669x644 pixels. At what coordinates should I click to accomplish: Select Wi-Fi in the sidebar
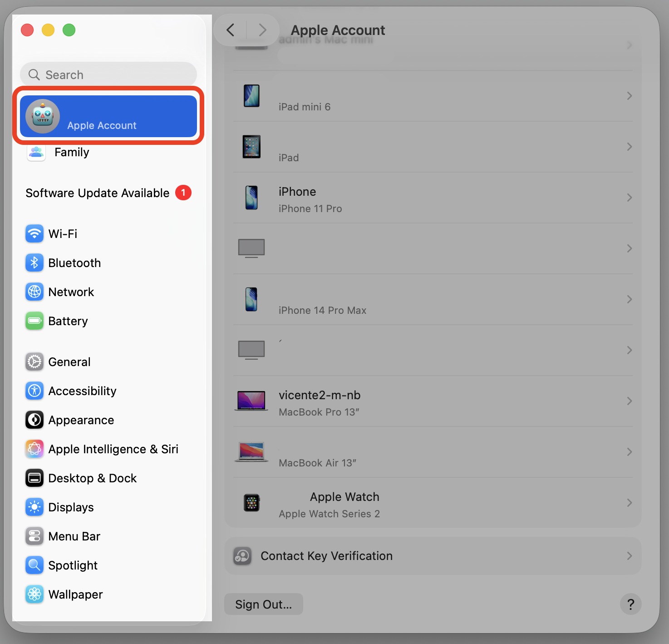click(x=108, y=234)
